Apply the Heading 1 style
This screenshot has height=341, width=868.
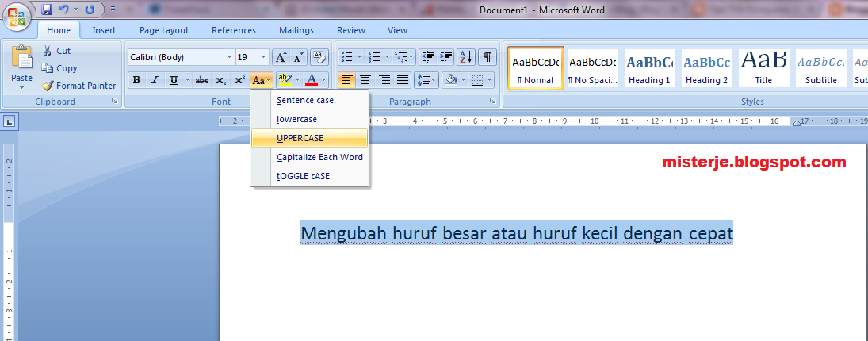(649, 68)
